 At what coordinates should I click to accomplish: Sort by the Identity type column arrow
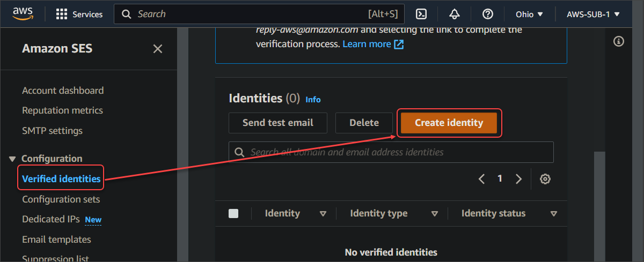point(435,214)
